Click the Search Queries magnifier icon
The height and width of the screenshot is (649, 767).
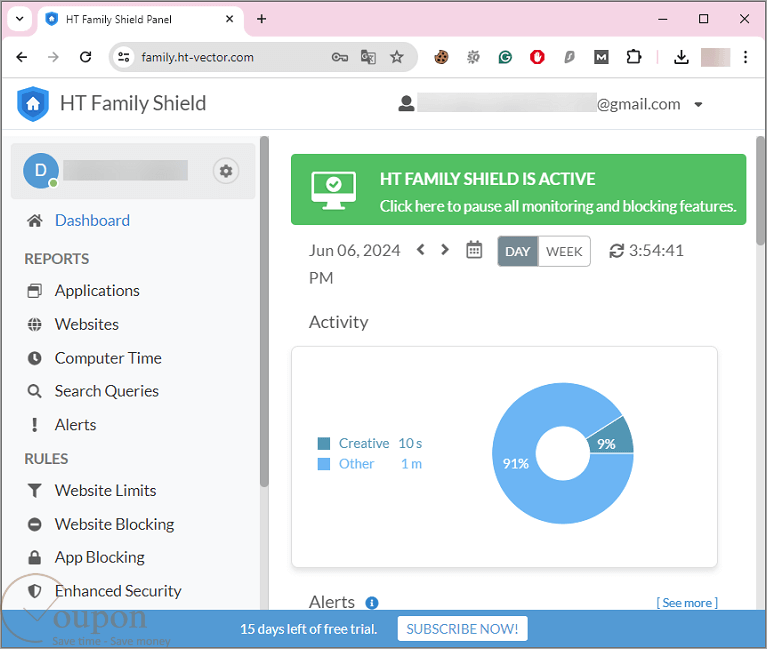tap(34, 391)
